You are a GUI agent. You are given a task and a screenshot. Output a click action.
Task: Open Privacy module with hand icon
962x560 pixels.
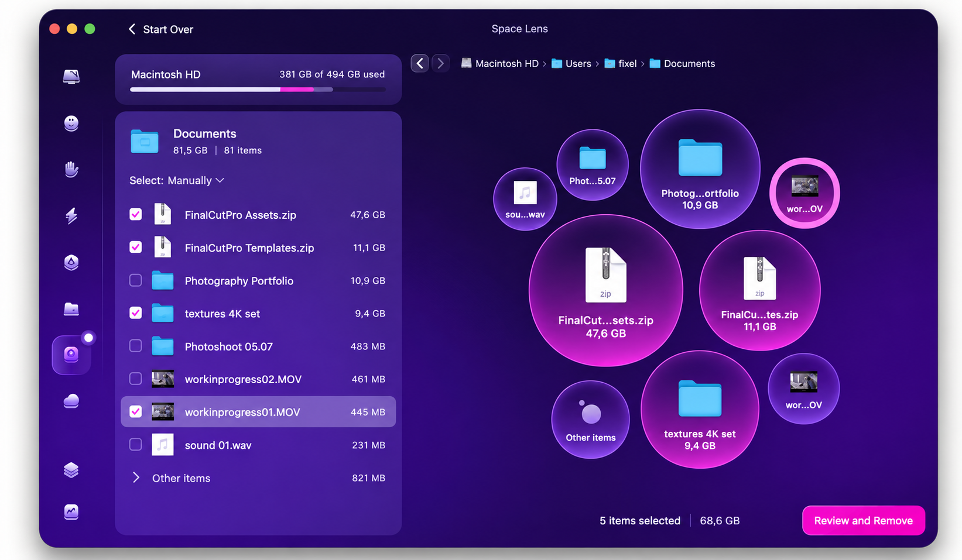click(x=71, y=169)
